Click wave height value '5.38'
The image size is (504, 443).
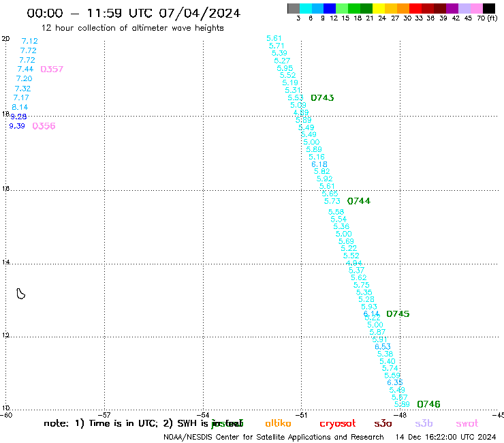[x=385, y=354]
